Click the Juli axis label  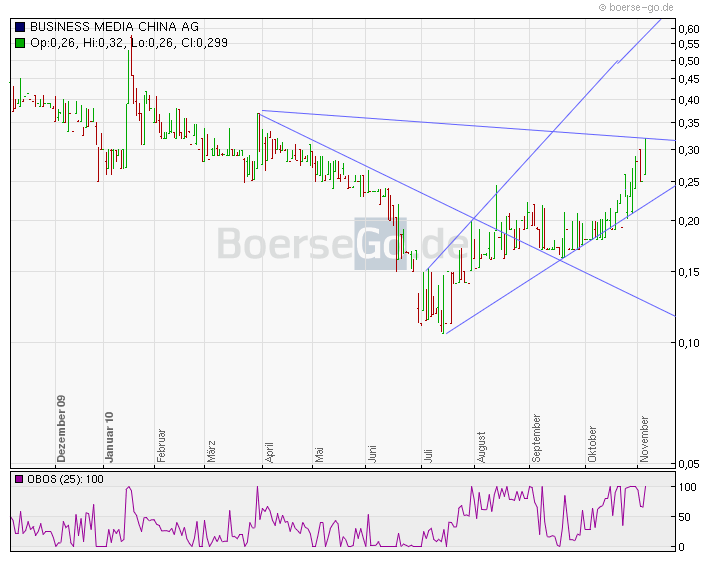pos(428,456)
